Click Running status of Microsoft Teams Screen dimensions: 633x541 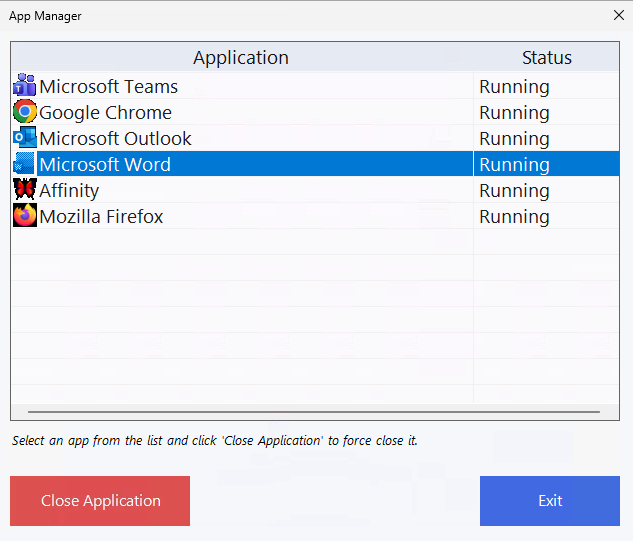coord(514,87)
